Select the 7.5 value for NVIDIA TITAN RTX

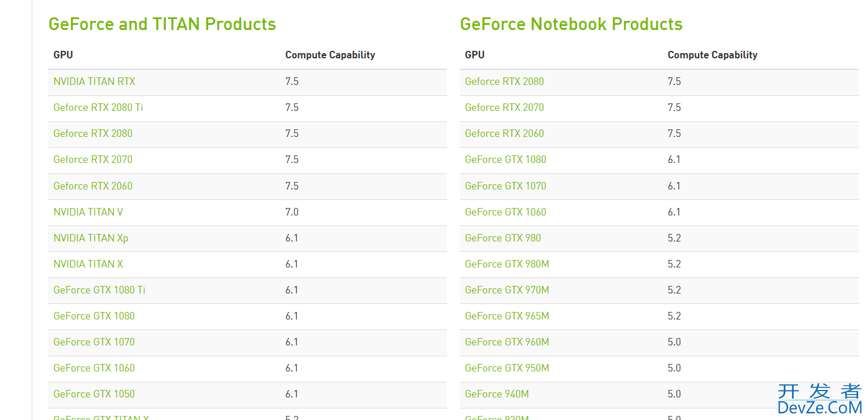point(292,81)
